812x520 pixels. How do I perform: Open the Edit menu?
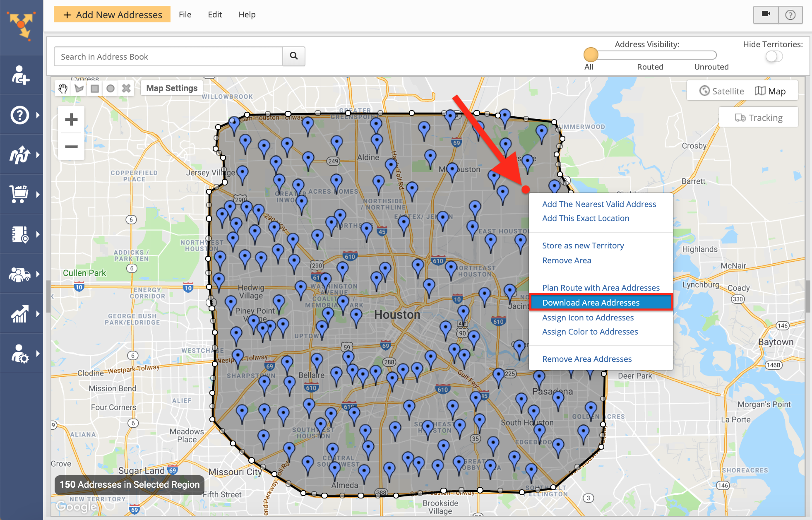[215, 14]
